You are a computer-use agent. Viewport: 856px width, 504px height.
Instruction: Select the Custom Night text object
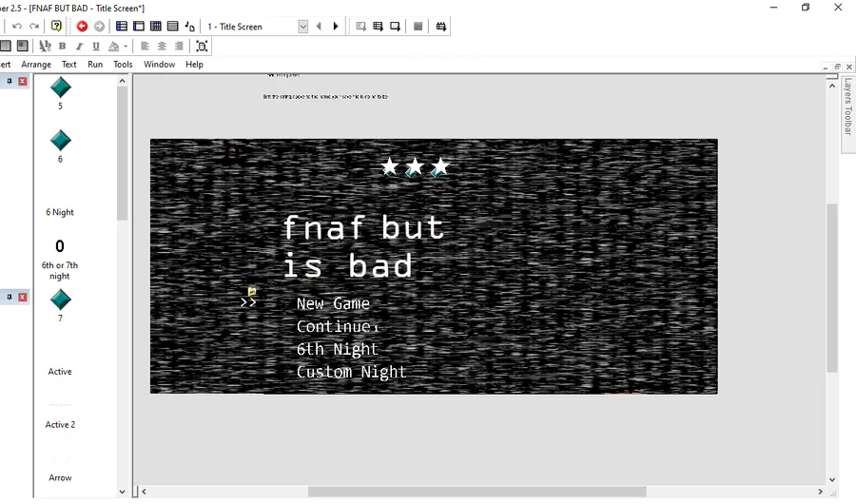(x=351, y=372)
